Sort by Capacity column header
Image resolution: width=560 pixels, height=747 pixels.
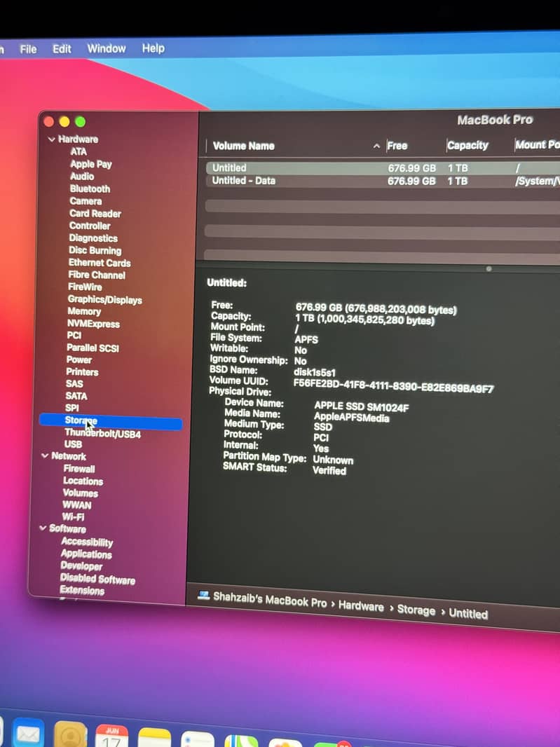(467, 145)
